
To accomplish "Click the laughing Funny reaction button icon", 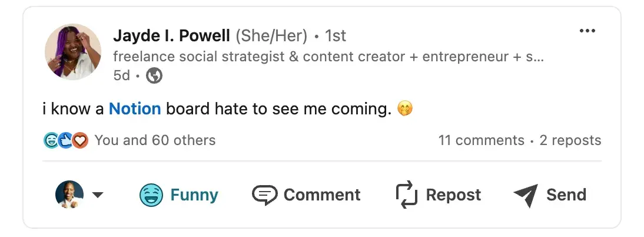I will tap(151, 195).
